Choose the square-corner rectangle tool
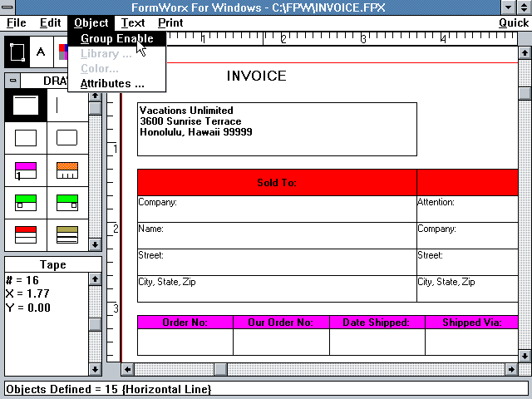Screen dimensions: 532x399 [x=26, y=137]
